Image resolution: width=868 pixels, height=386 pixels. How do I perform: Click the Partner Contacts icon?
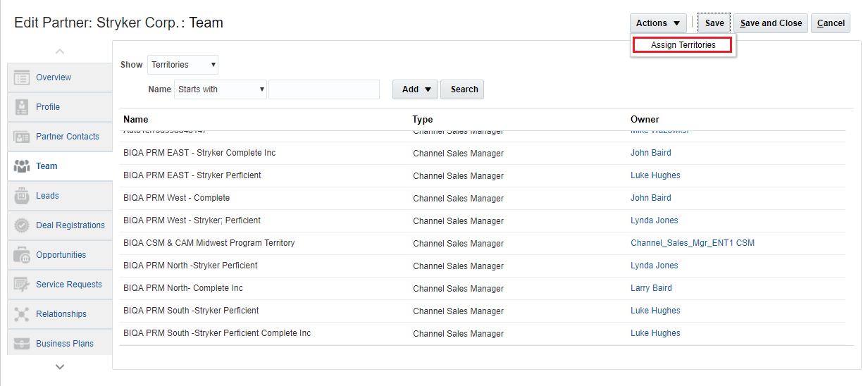[22, 137]
